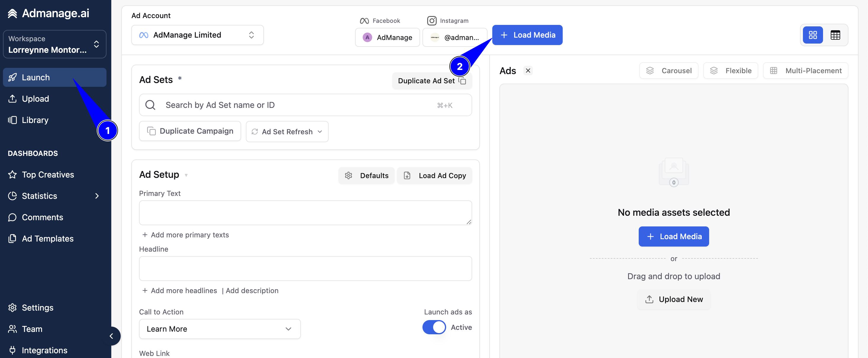868x358 pixels.
Task: Click the Duplicate Ad Set copy icon
Action: pos(462,81)
